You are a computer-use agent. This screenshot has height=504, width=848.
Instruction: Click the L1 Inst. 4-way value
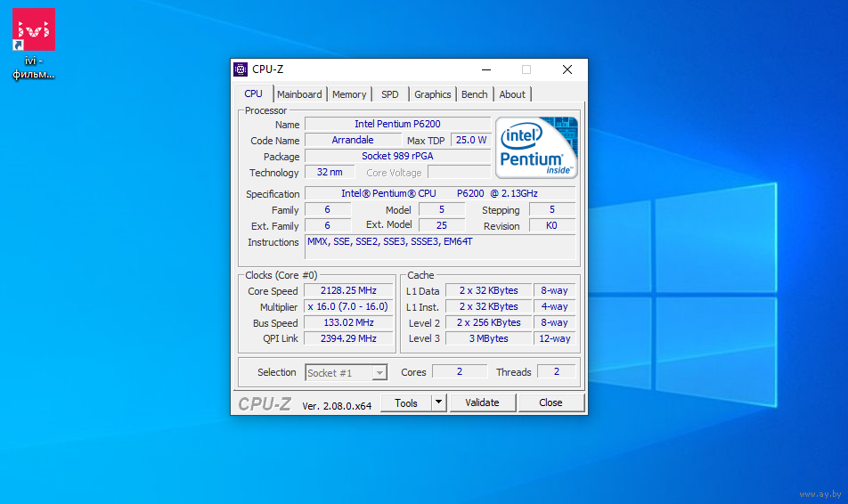pyautogui.click(x=554, y=306)
